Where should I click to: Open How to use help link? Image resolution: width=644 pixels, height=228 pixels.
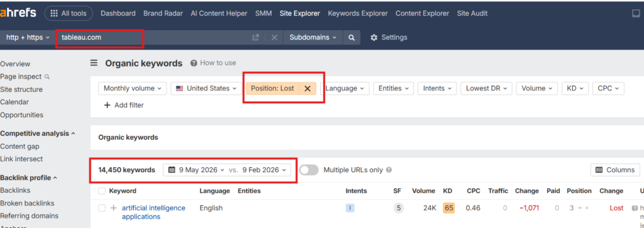[213, 63]
